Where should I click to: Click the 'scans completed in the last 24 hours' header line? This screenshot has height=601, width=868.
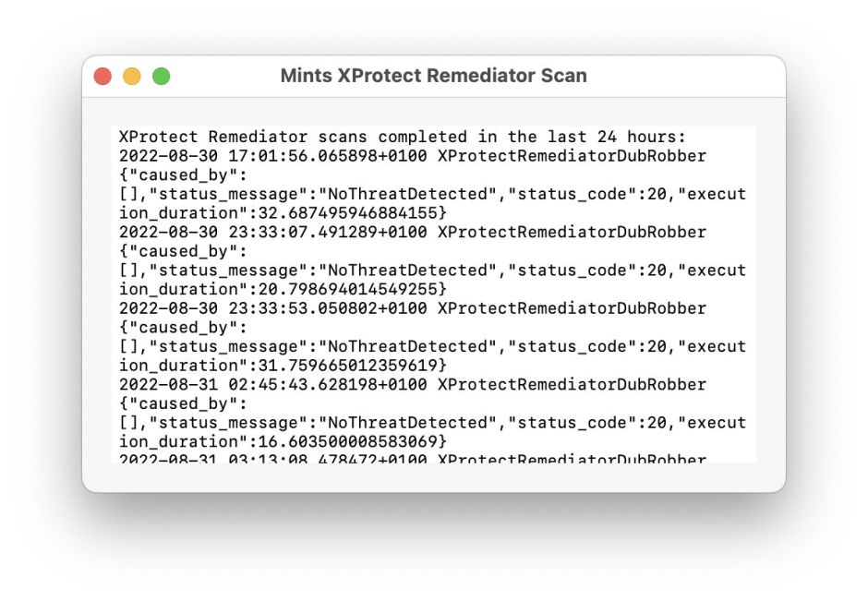[x=403, y=138]
